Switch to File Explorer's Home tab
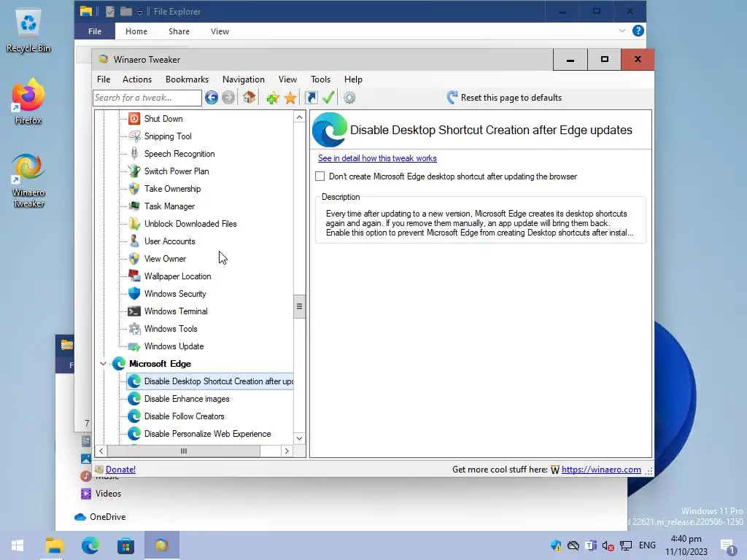 pyautogui.click(x=136, y=31)
